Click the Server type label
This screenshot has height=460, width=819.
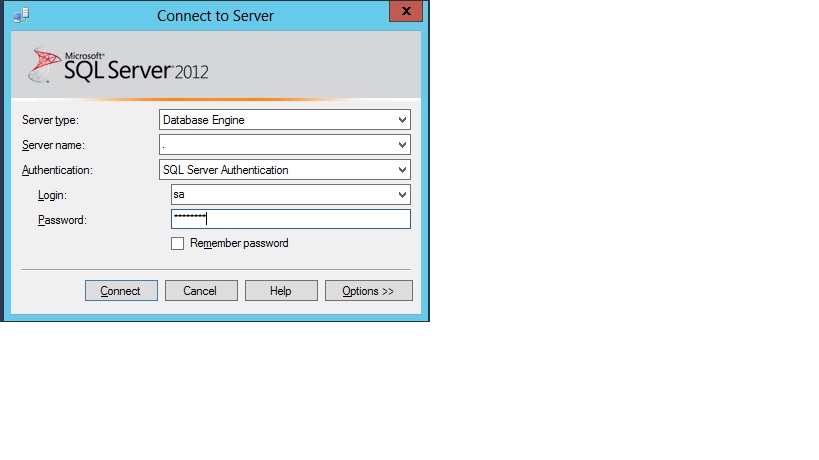[x=50, y=120]
